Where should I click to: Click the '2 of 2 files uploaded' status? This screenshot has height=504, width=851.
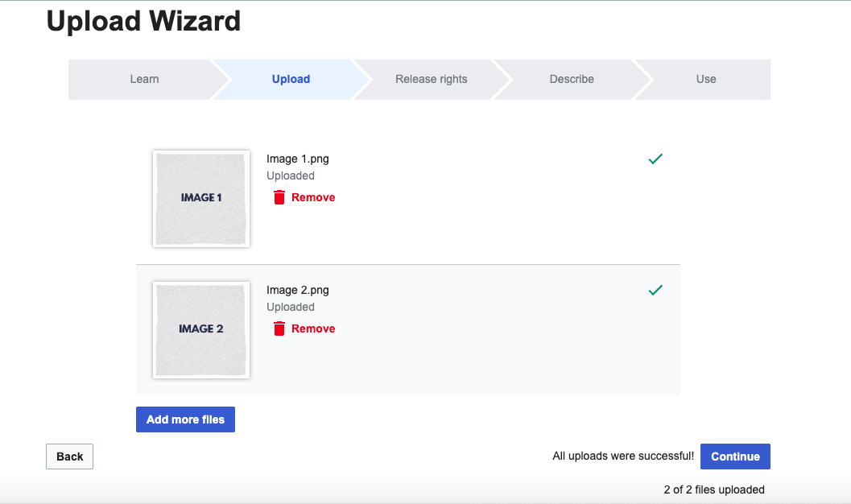click(x=713, y=490)
